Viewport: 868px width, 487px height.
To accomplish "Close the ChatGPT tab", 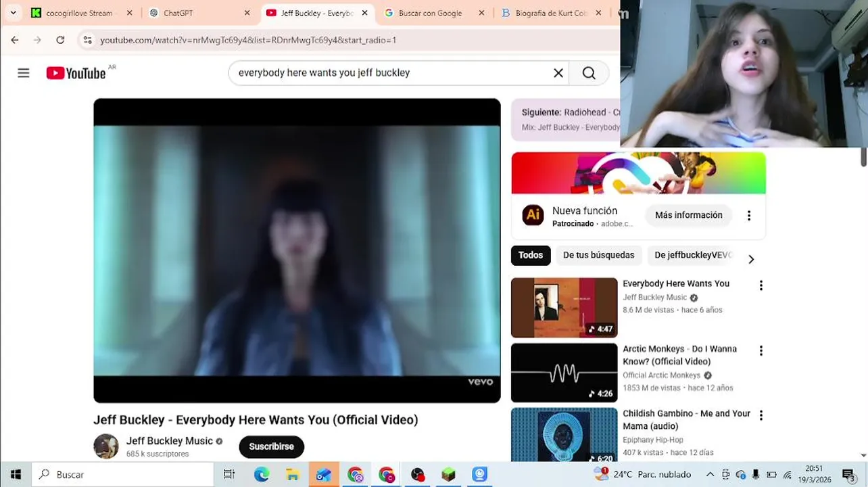I will click(247, 13).
